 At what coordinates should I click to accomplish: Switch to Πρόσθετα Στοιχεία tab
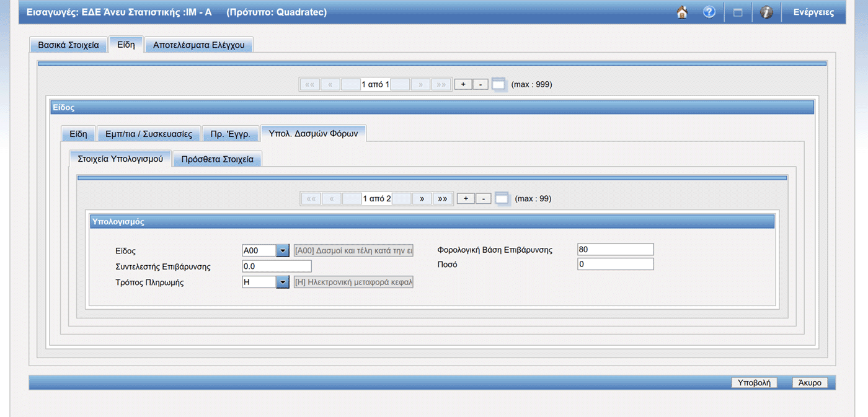click(218, 159)
